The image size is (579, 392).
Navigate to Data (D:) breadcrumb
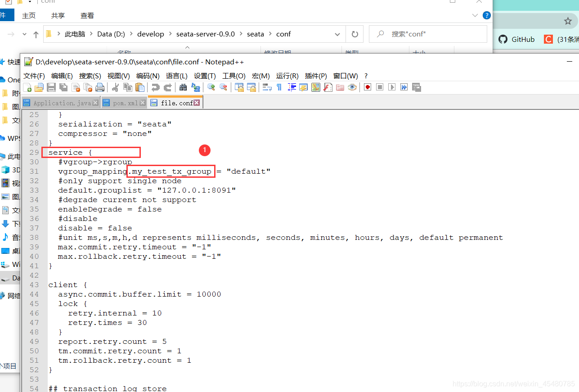point(111,34)
